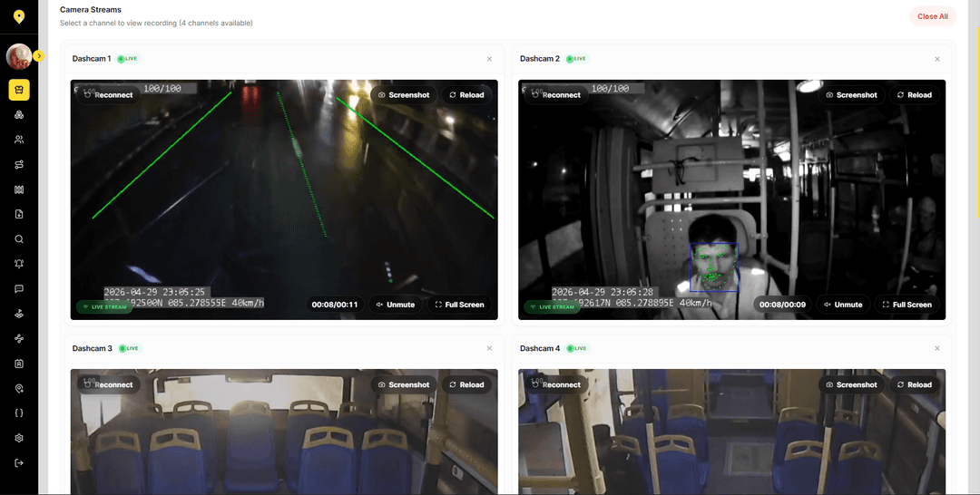Unmute the Dashcam 1 stream

pos(396,305)
